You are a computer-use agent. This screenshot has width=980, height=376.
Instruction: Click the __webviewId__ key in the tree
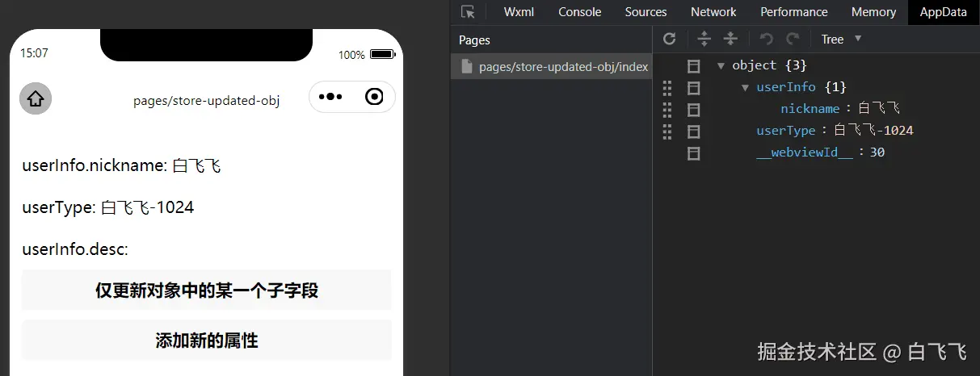(x=805, y=152)
